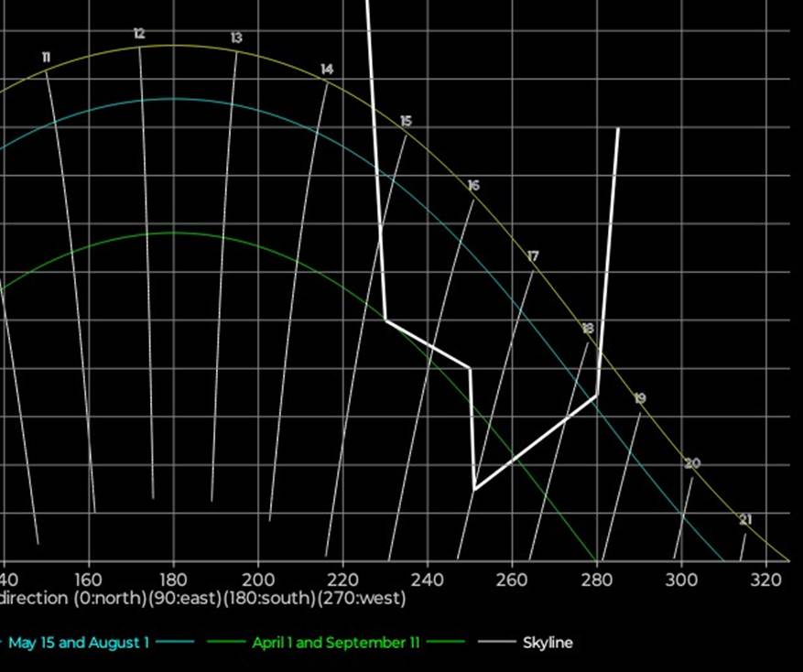Select the 240 direction axis tick label
The image size is (803, 672).
tap(427, 580)
